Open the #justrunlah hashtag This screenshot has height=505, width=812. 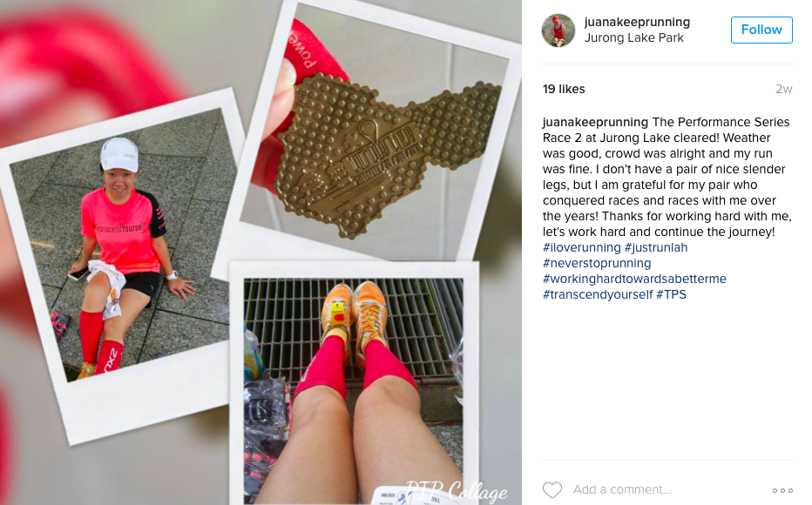(656, 247)
